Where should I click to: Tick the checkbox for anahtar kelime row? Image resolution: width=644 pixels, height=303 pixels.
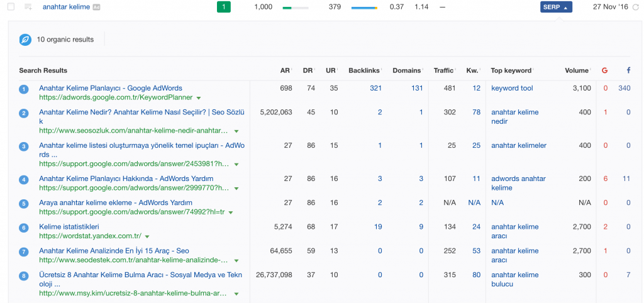pos(11,7)
